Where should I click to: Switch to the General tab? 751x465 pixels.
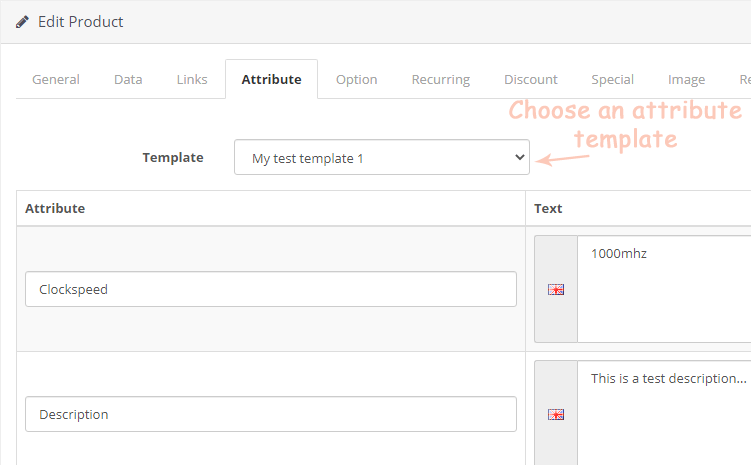56,79
